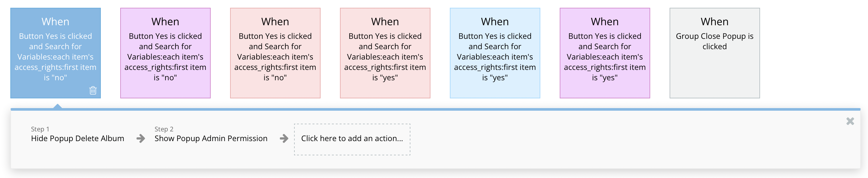Click the pointer triangle below the selected event

click(x=58, y=106)
